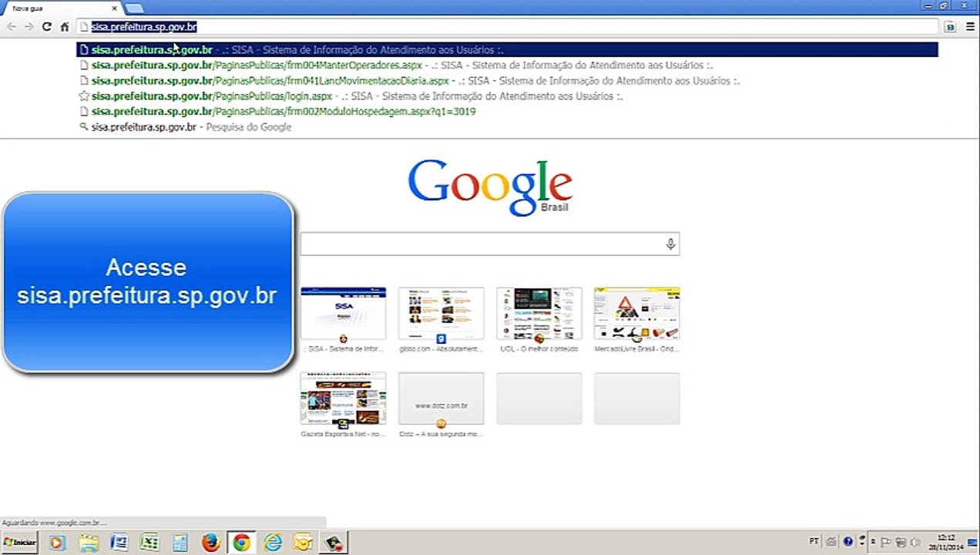Choose the frm004ManterOperadores.aspx suggestion
980x555 pixels.
(507, 66)
